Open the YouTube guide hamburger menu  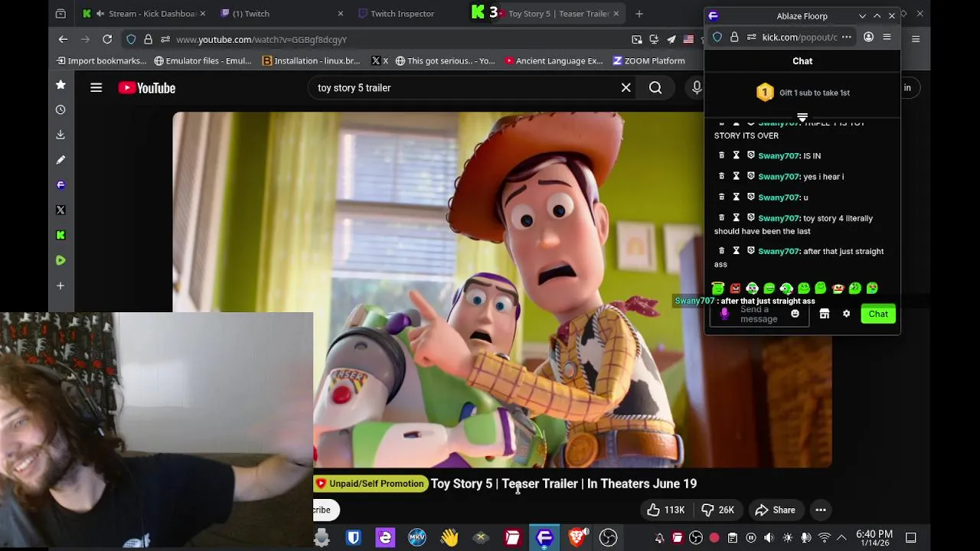[96, 88]
